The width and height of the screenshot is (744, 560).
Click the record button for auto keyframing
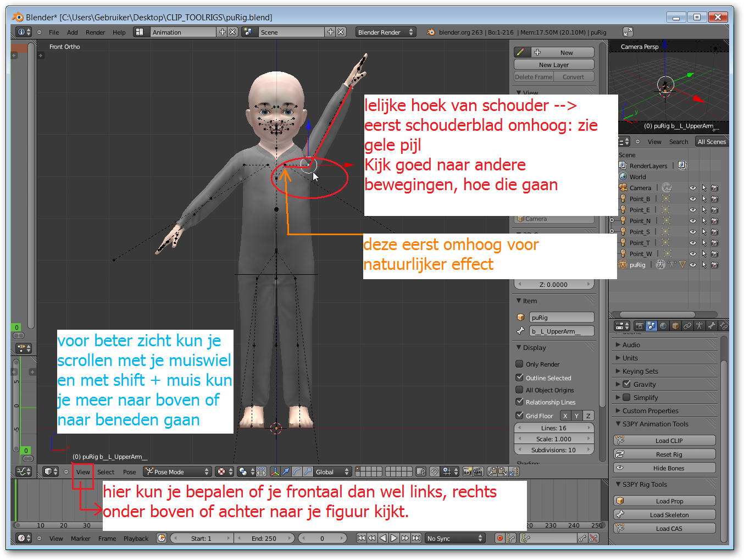click(499, 538)
